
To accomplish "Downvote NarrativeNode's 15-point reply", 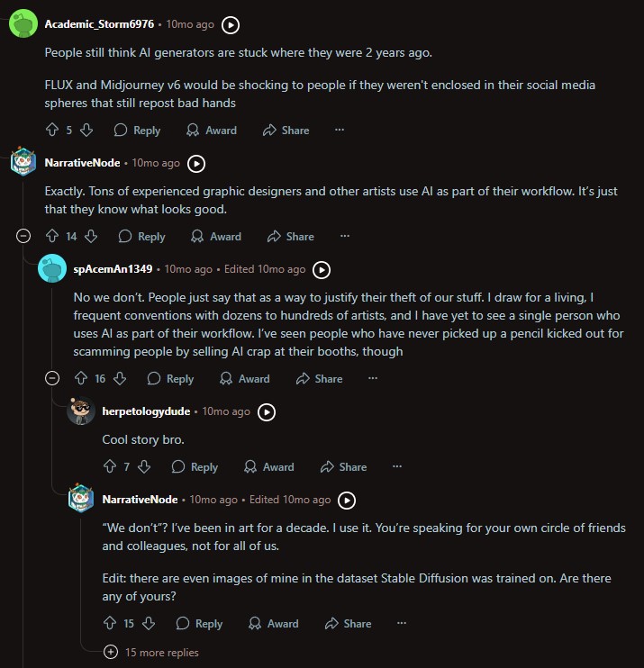I will pyautogui.click(x=150, y=623).
